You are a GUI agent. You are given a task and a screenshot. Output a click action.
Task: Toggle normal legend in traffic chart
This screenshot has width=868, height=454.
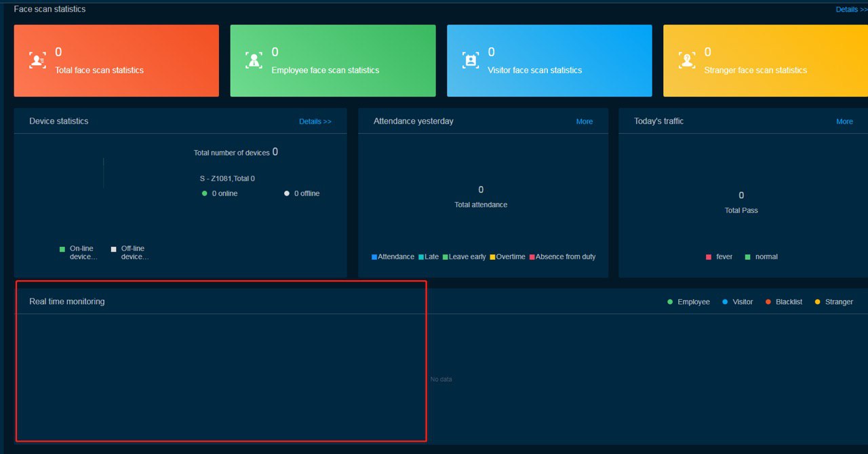(x=762, y=257)
